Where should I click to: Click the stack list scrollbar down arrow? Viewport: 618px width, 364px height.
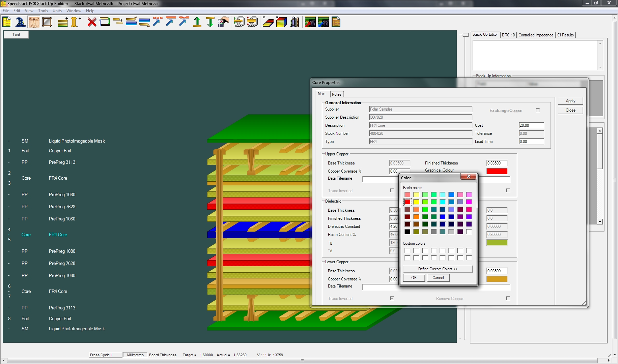(600, 222)
